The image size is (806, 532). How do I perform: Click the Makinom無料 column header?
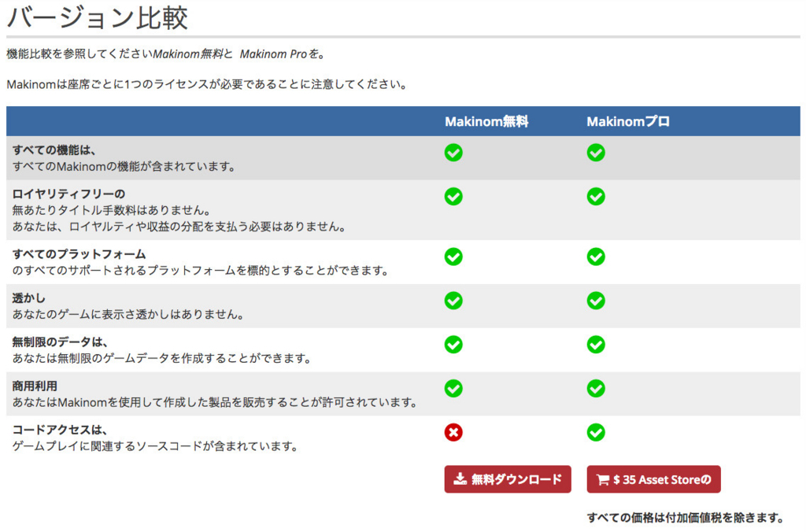486,121
